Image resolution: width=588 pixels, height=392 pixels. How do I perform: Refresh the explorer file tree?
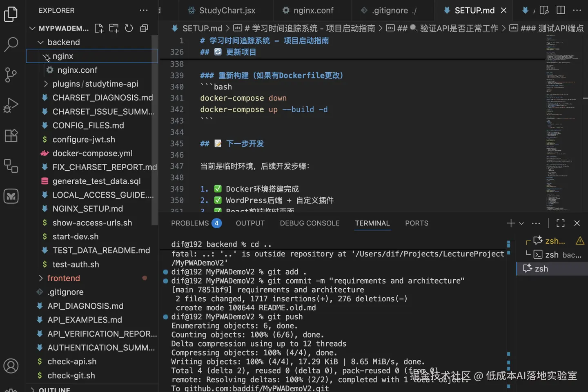click(129, 28)
